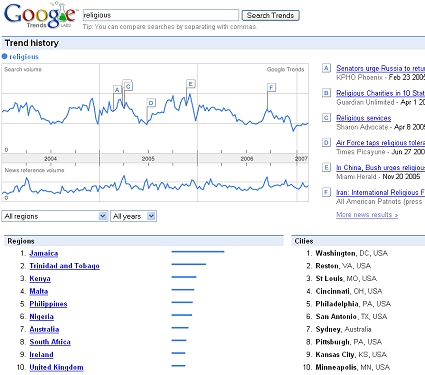This screenshot has height=375, width=425.
Task: Select flag F on the trend graph
Action: coord(271,88)
